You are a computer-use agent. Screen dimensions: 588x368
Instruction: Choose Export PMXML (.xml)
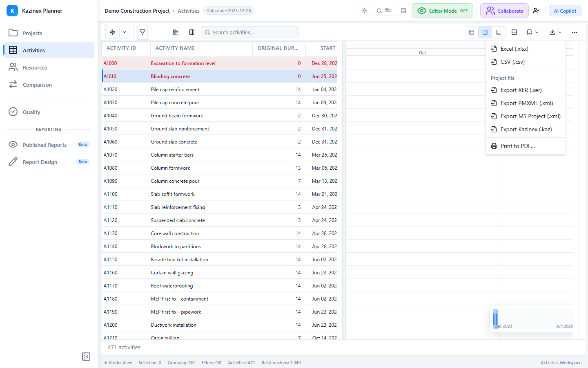526,103
